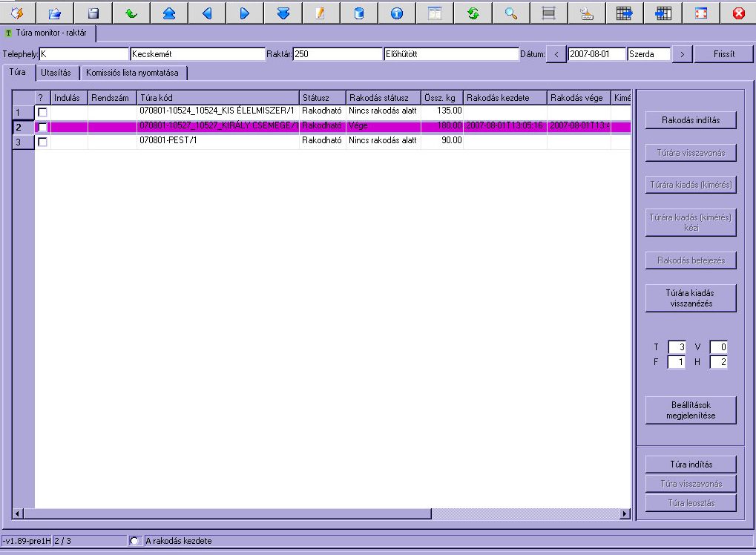The width and height of the screenshot is (756, 555).
Task: Go to next record with right arrow
Action: (245, 13)
